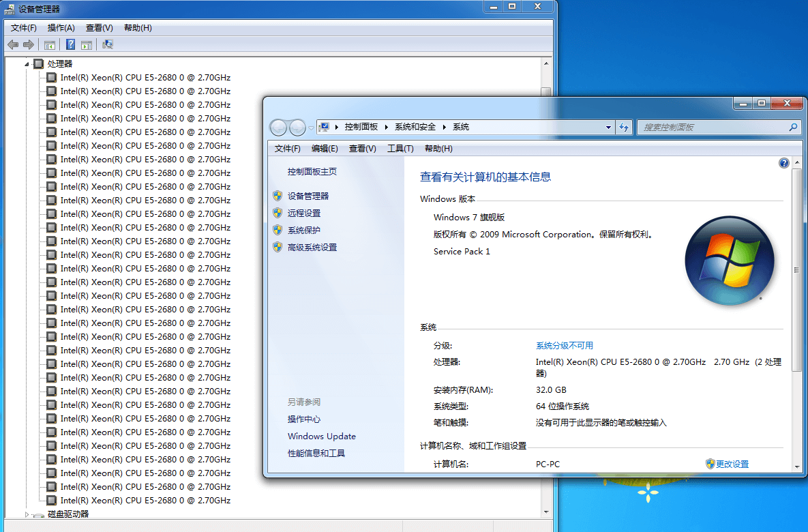Screen dimensions: 808x532
Task: Open System window 帮助(H) menu
Action: 438,149
